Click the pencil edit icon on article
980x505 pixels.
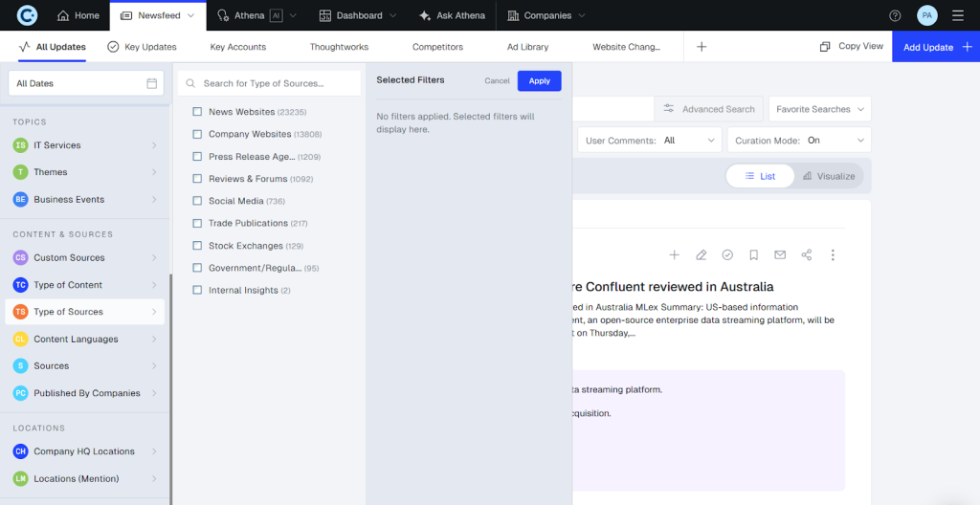pyautogui.click(x=702, y=255)
